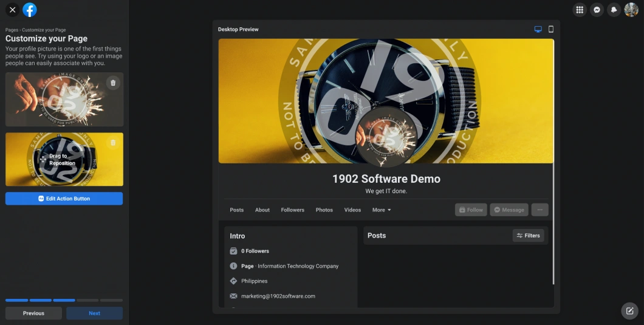Click the info icon beside Page category

tap(233, 266)
